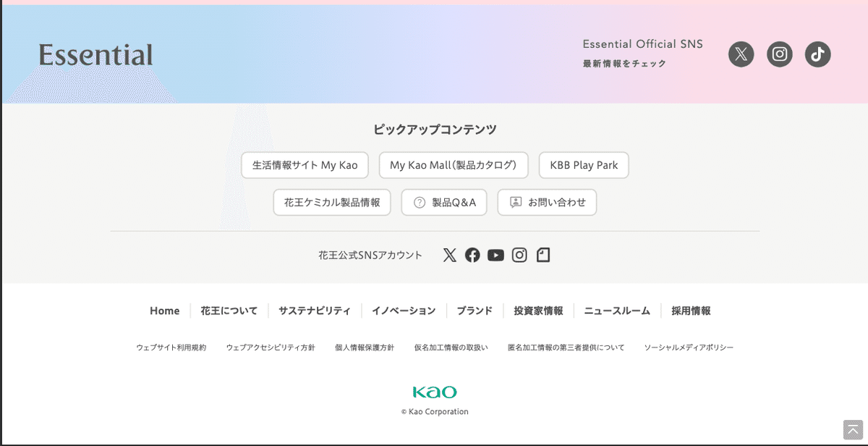Open Kao official YouTube icon
This screenshot has width=868, height=446.
pyautogui.click(x=495, y=255)
